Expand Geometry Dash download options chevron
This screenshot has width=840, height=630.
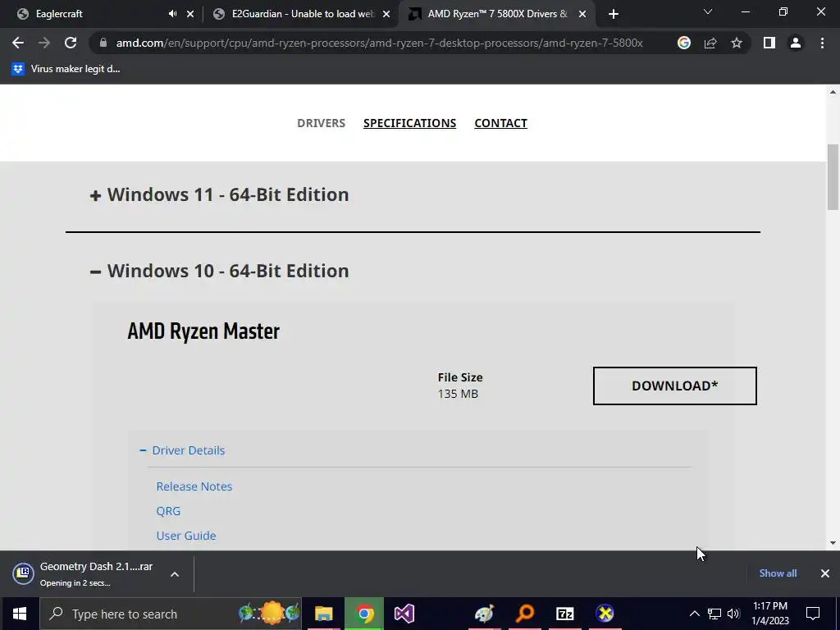(x=175, y=574)
